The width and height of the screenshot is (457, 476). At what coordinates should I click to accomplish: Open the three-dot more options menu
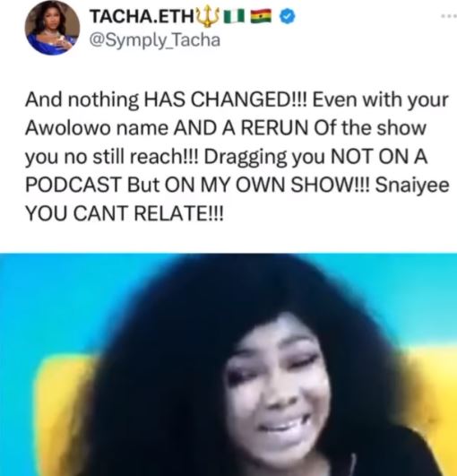[x=449, y=16]
